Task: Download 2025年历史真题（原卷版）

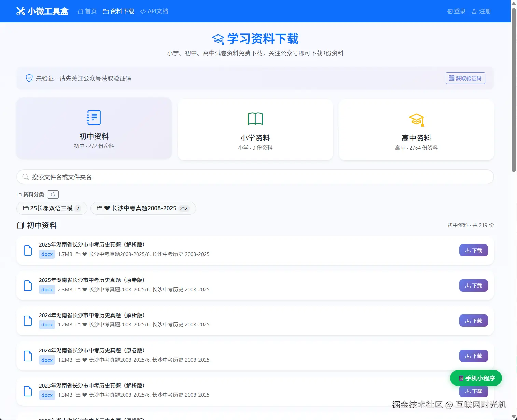Action: tap(473, 285)
